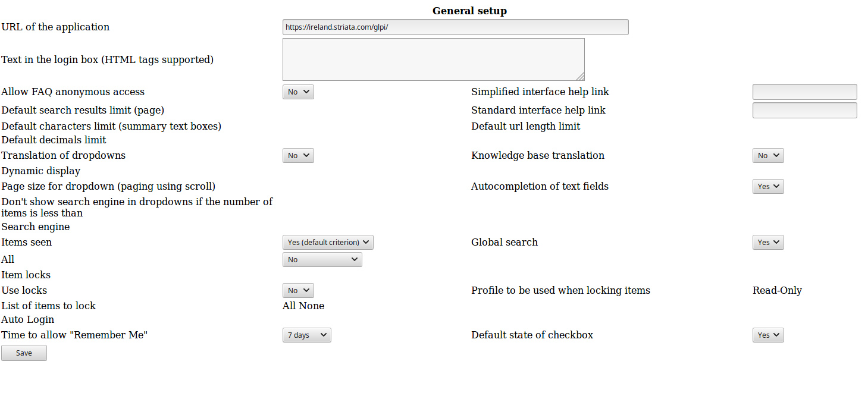Viewport: 868px width, 399px height.
Task: Select All items to lock
Action: 289,306
